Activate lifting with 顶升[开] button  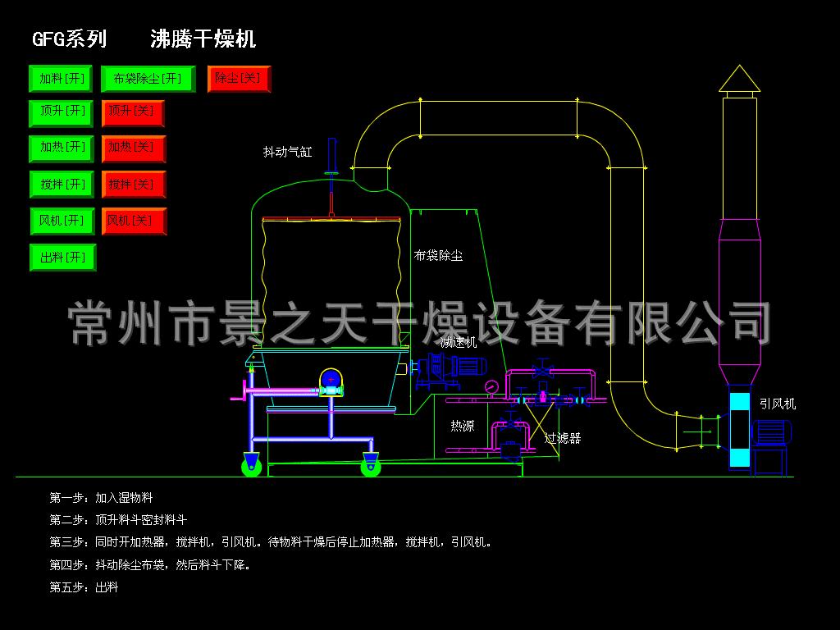click(x=61, y=113)
